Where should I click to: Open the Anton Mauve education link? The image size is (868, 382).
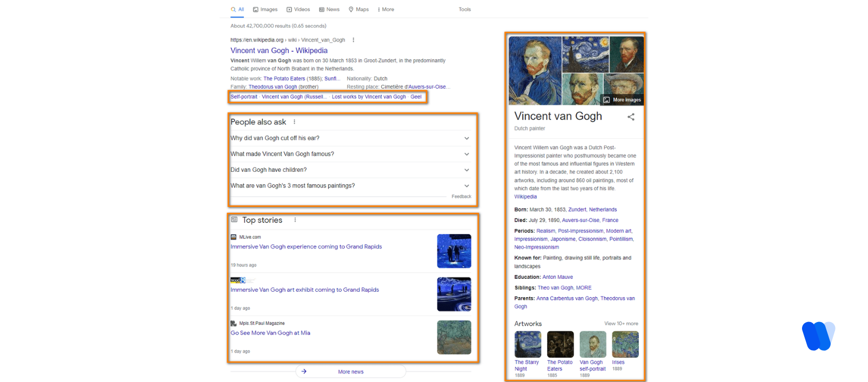[x=558, y=277]
